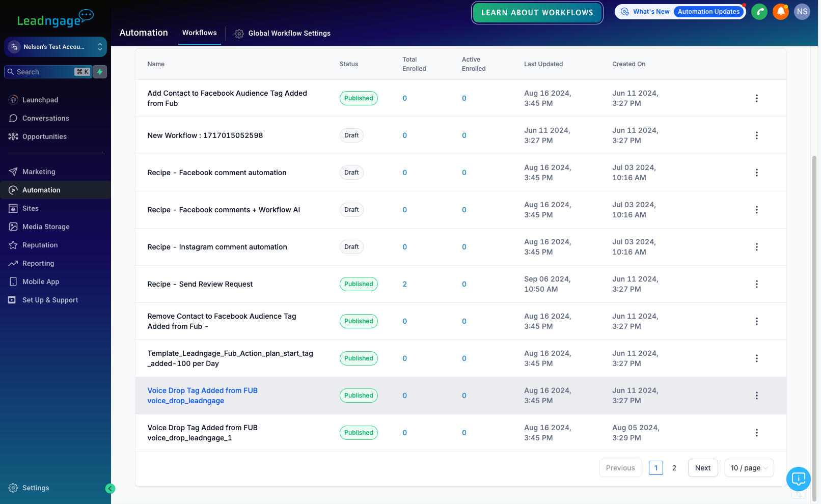Image resolution: width=821 pixels, height=504 pixels.
Task: Open the orange notifications bell
Action: click(x=780, y=12)
